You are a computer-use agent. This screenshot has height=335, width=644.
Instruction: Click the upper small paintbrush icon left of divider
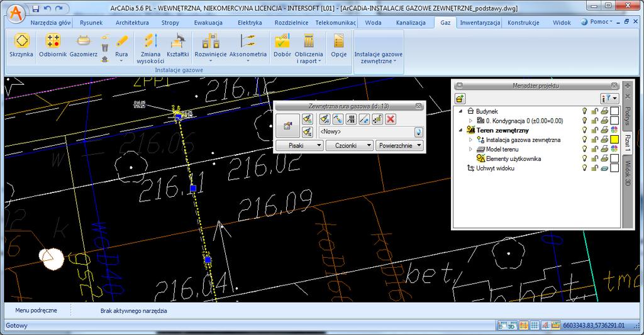[x=307, y=119]
